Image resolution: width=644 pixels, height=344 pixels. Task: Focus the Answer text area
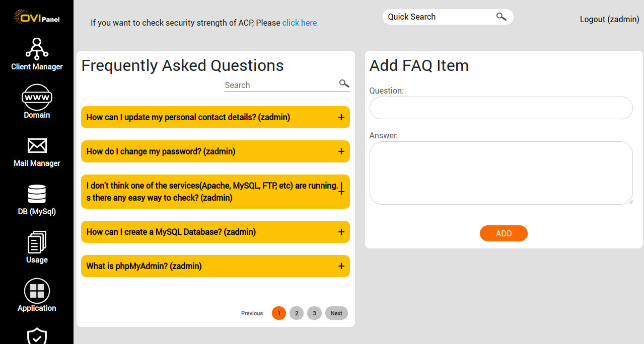(501, 173)
